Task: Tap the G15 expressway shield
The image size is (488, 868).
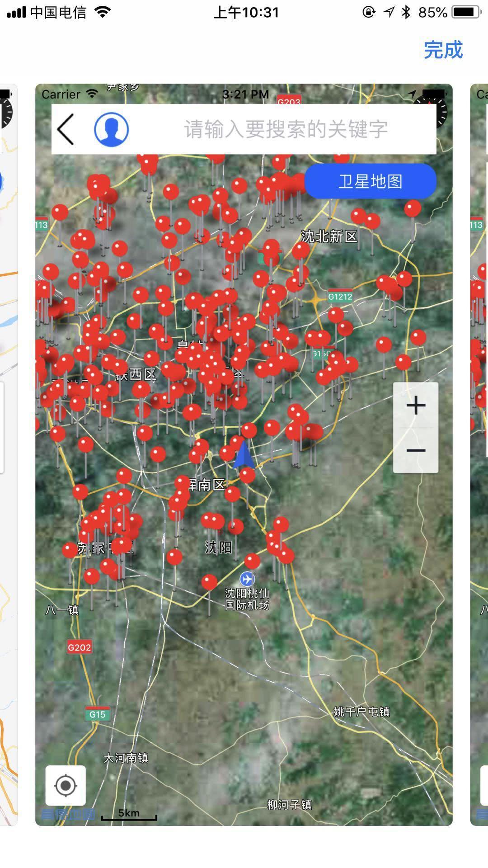Action: (x=97, y=714)
